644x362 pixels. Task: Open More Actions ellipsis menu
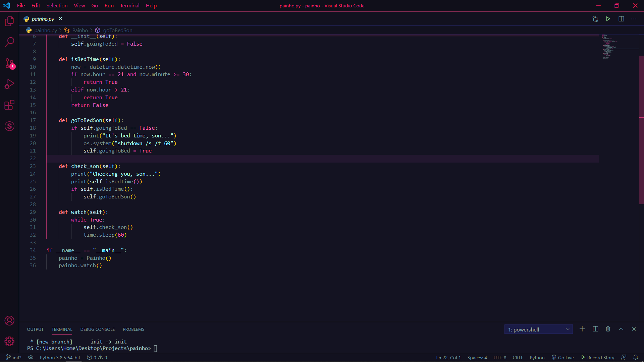(x=634, y=19)
